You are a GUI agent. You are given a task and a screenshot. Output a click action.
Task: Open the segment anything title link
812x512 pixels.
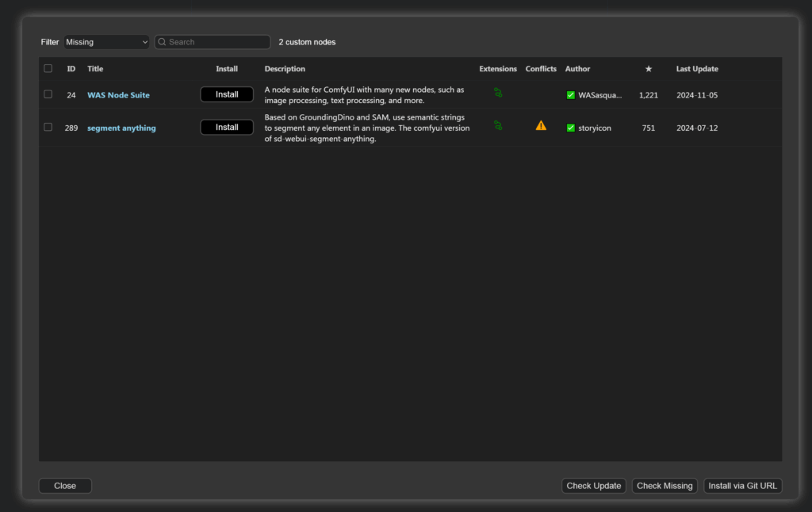pyautogui.click(x=121, y=128)
